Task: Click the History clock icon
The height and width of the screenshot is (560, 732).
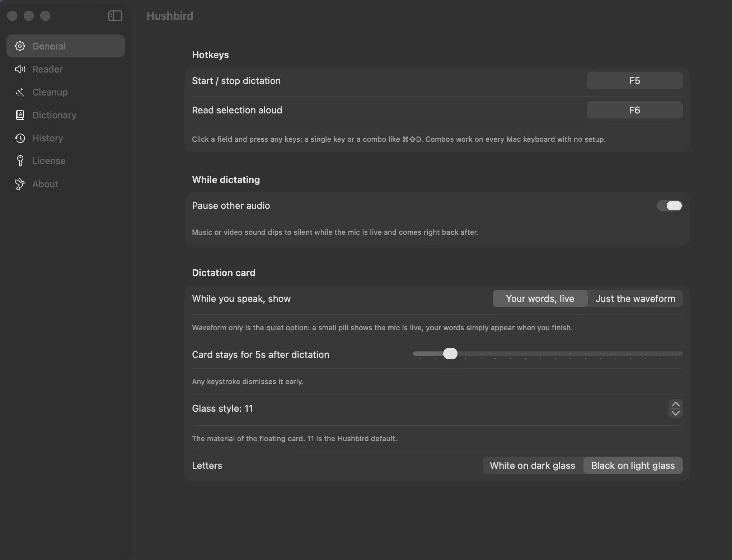Action: pos(20,138)
